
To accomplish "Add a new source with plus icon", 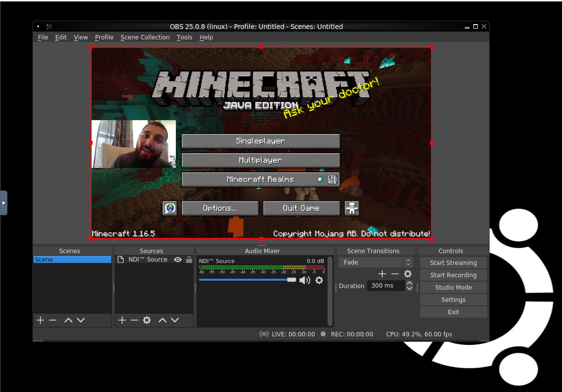I will pos(122,320).
